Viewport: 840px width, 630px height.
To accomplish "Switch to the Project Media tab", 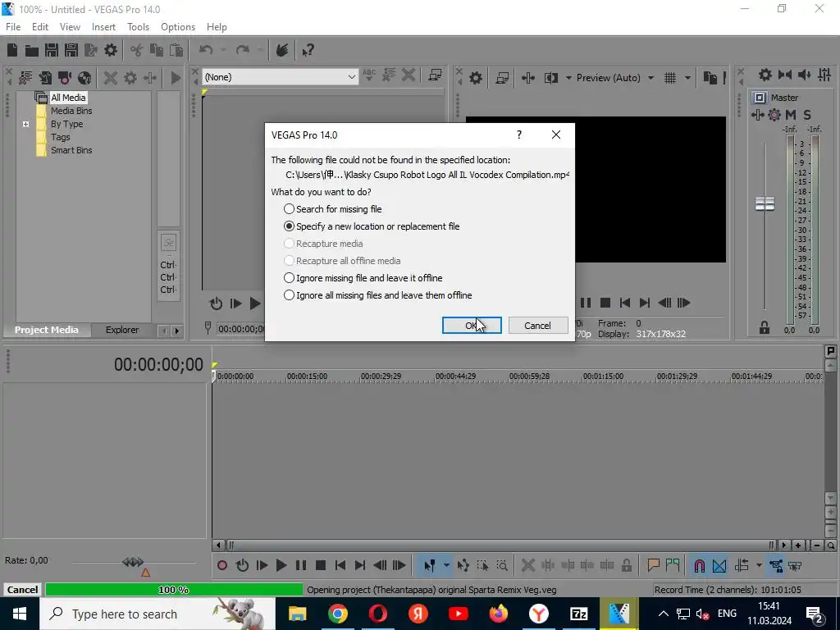I will (46, 330).
